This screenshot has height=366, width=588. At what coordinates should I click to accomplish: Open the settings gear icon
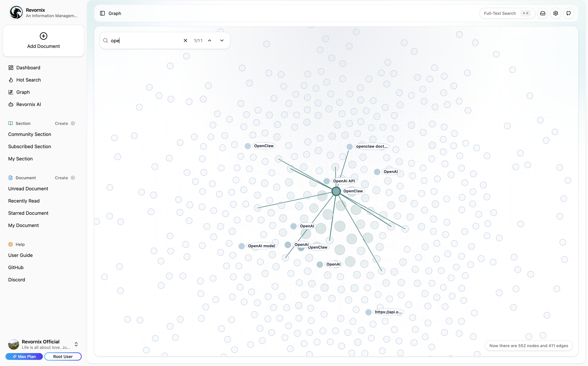pyautogui.click(x=556, y=13)
